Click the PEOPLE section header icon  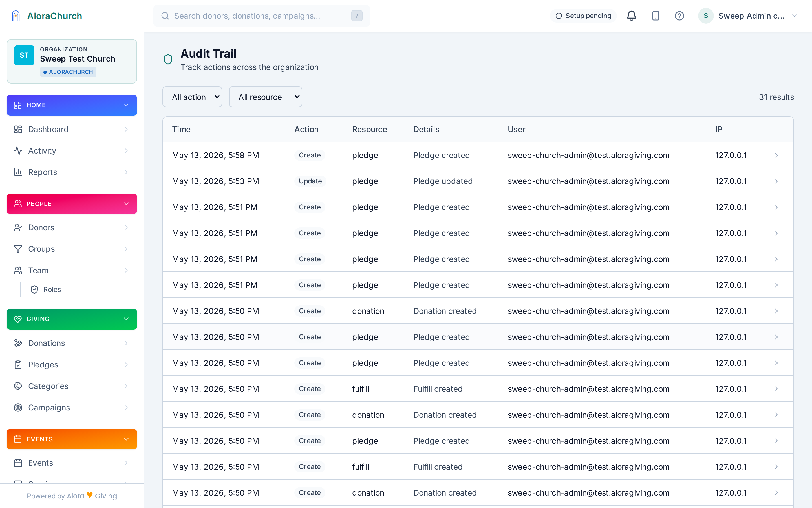tap(17, 204)
